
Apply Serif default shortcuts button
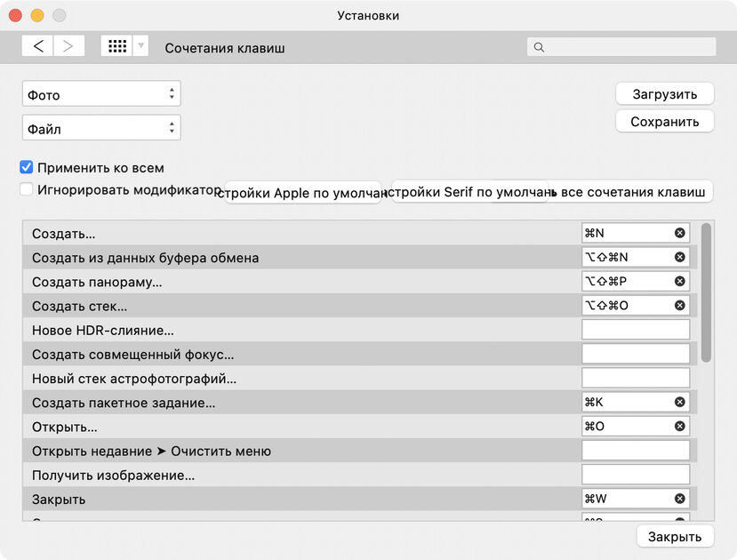(x=469, y=192)
